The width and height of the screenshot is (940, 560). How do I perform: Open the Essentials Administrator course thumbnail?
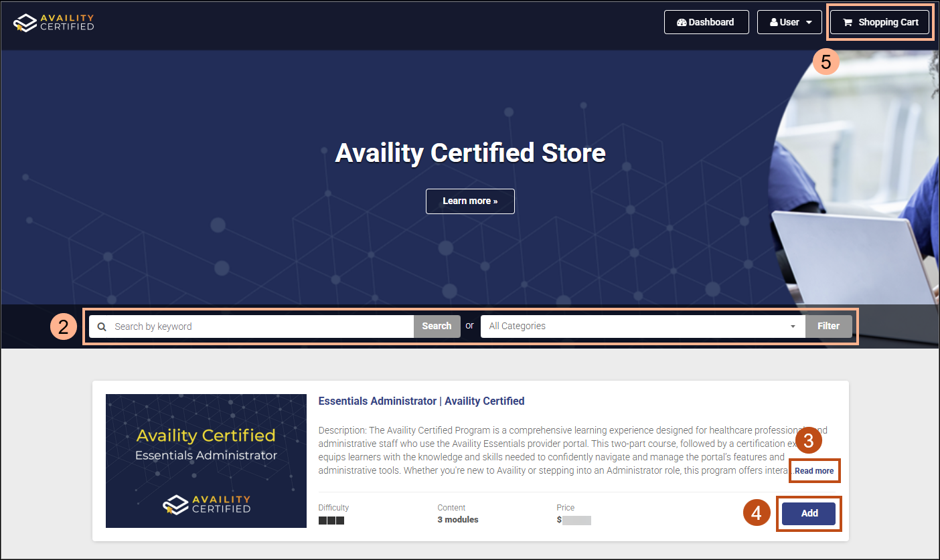[206, 461]
